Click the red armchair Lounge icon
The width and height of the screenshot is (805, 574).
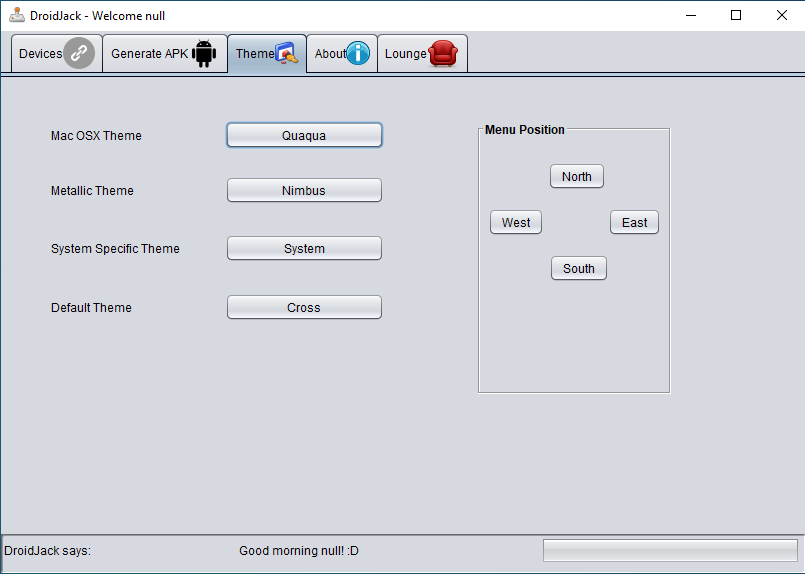click(443, 53)
